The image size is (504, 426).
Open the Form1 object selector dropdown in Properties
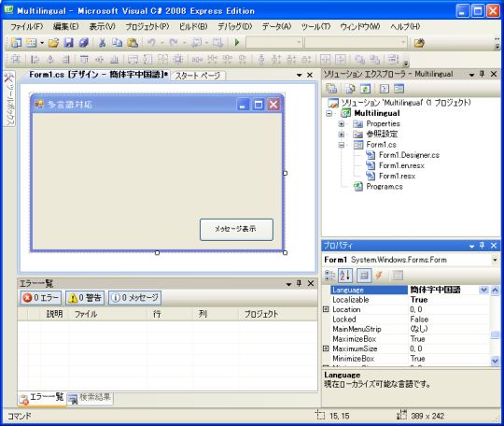tap(495, 260)
